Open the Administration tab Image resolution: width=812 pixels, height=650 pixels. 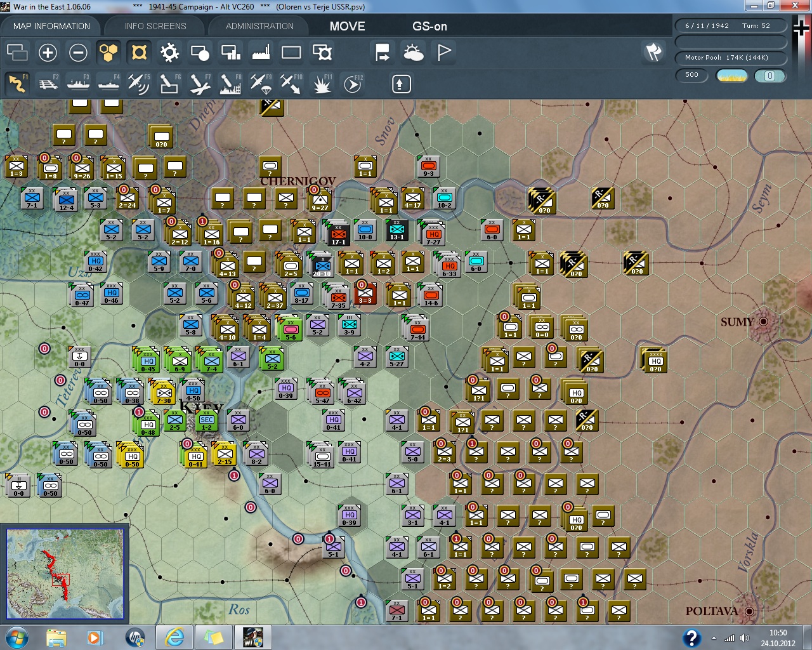(x=259, y=26)
